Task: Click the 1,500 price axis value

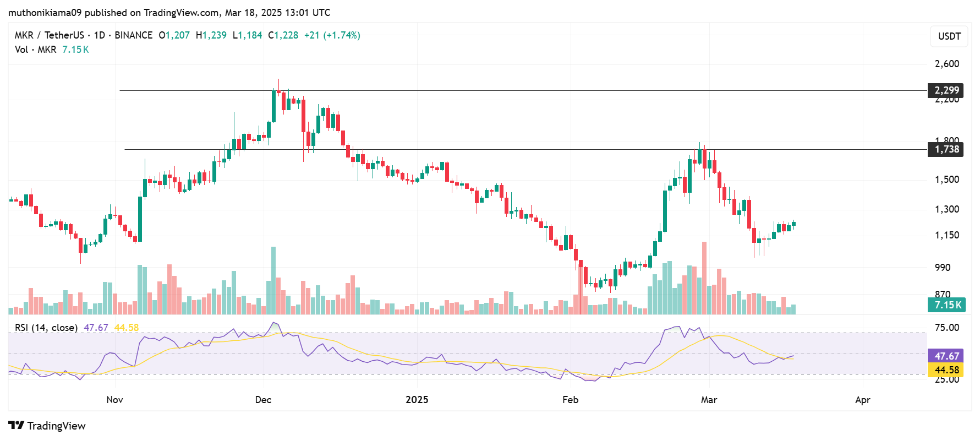Action: pyautogui.click(x=947, y=180)
